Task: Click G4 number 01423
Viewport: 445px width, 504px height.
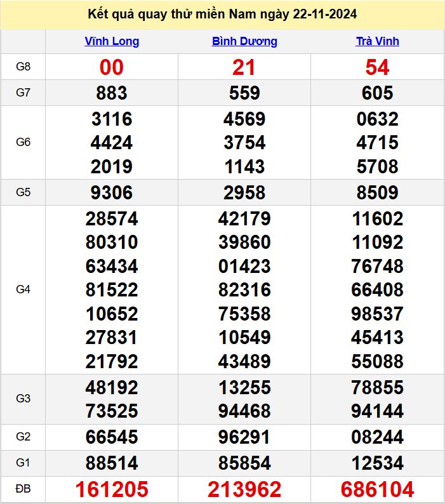Action: tap(244, 266)
